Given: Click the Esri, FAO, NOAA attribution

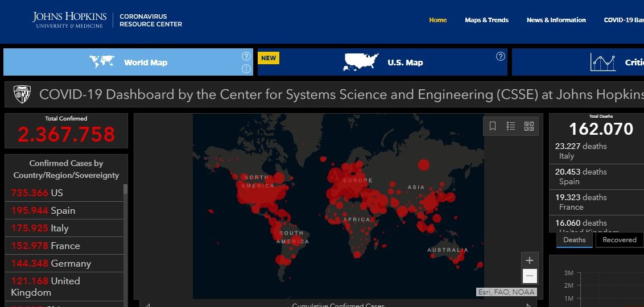Looking at the screenshot, I should coord(506,292).
